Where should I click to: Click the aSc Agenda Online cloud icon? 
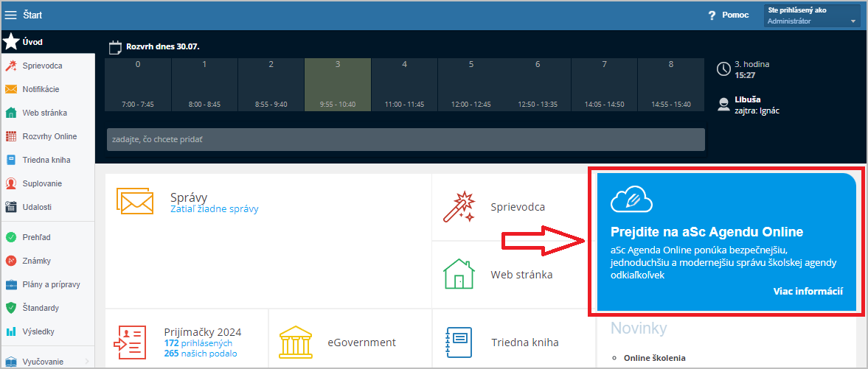[631, 200]
